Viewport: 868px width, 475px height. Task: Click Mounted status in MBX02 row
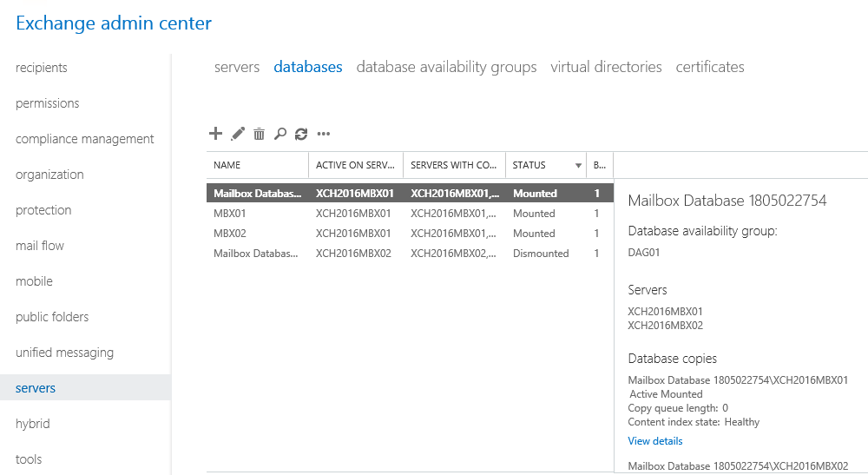[x=534, y=234]
